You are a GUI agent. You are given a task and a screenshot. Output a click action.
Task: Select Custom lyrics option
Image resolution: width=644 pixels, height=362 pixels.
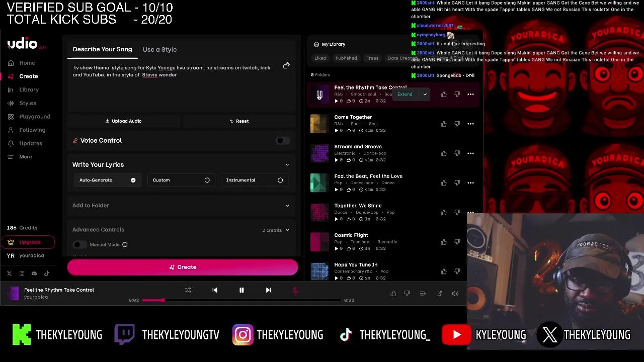tap(181, 180)
